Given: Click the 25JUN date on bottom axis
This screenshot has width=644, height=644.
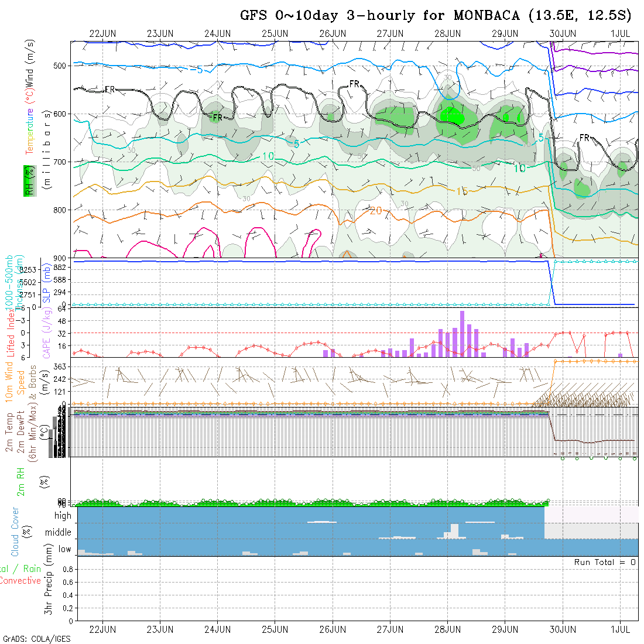Looking at the screenshot, I should point(275,630).
